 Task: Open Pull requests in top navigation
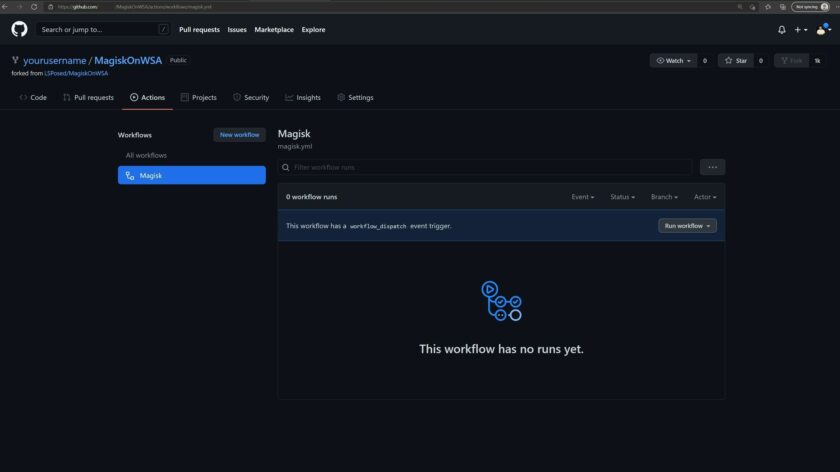(199, 30)
